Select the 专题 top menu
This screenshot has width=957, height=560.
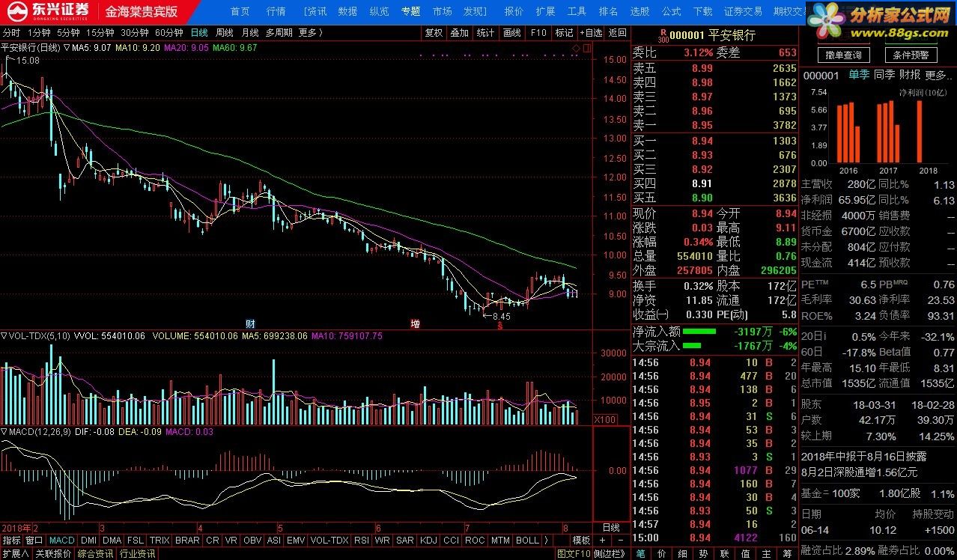(x=410, y=11)
